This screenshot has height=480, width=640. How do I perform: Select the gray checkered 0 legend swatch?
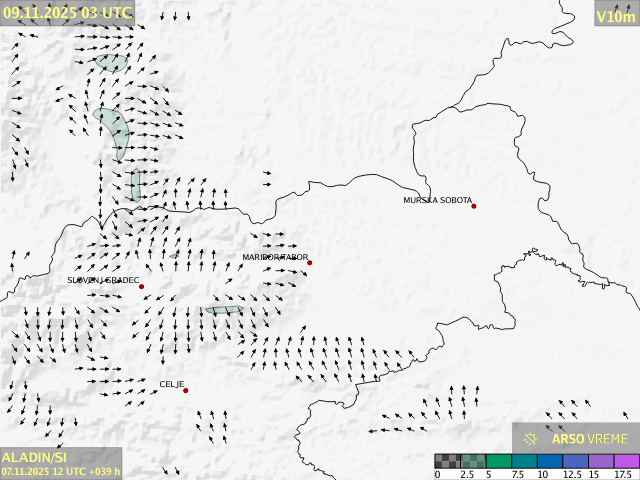[447, 461]
